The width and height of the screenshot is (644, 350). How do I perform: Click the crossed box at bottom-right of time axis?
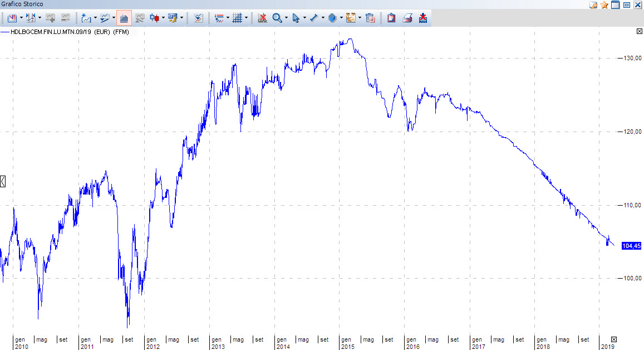pos(614,339)
